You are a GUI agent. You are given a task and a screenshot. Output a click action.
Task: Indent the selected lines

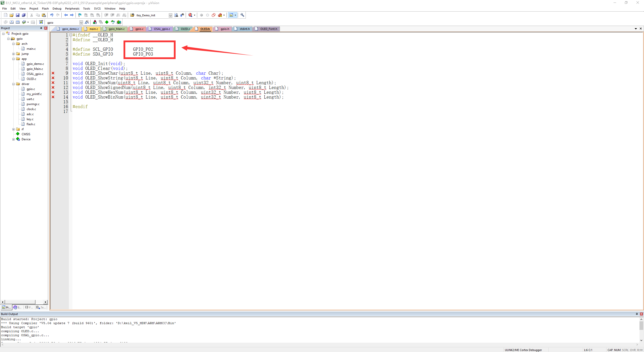coord(106,15)
